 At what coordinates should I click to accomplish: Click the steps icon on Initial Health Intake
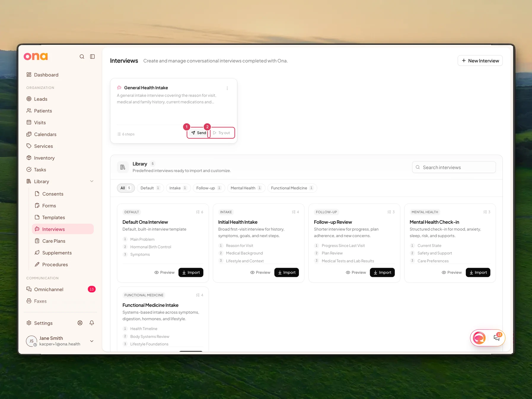(294, 212)
